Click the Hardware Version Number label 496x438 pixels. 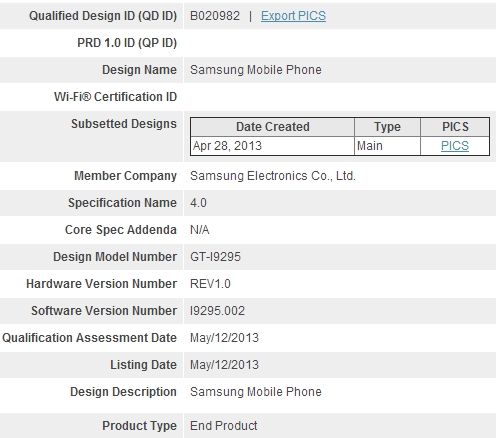[x=101, y=284]
